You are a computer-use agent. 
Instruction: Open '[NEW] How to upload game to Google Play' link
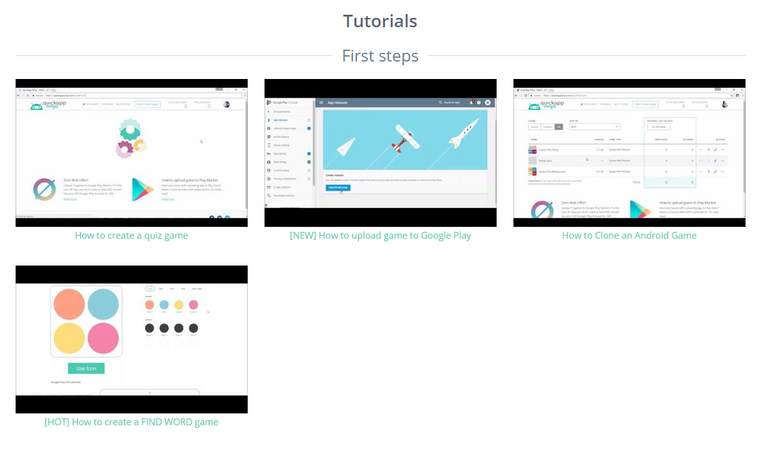coord(380,236)
